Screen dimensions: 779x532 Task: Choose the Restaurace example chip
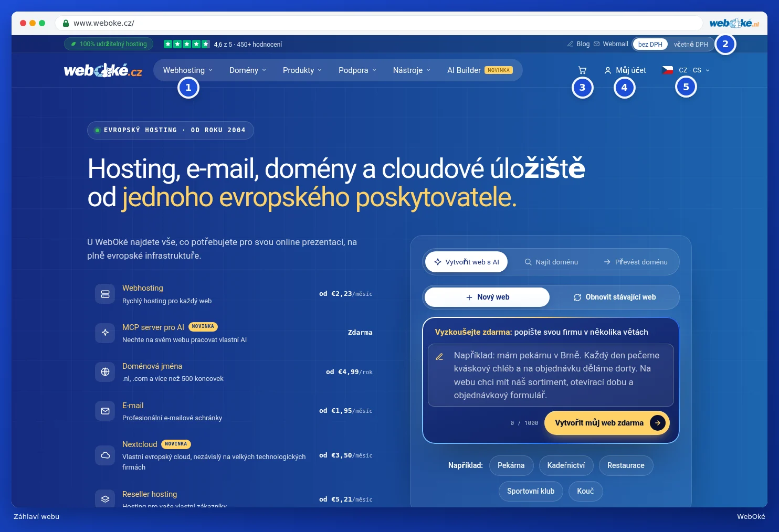(x=626, y=465)
